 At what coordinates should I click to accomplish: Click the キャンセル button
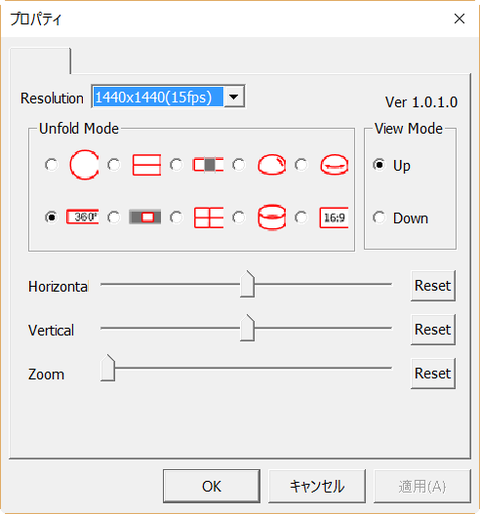pyautogui.click(x=317, y=486)
